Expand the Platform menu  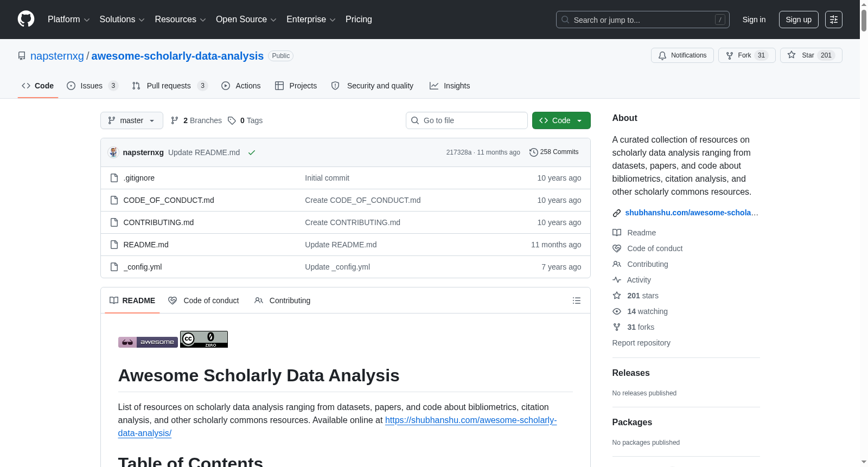coord(69,20)
